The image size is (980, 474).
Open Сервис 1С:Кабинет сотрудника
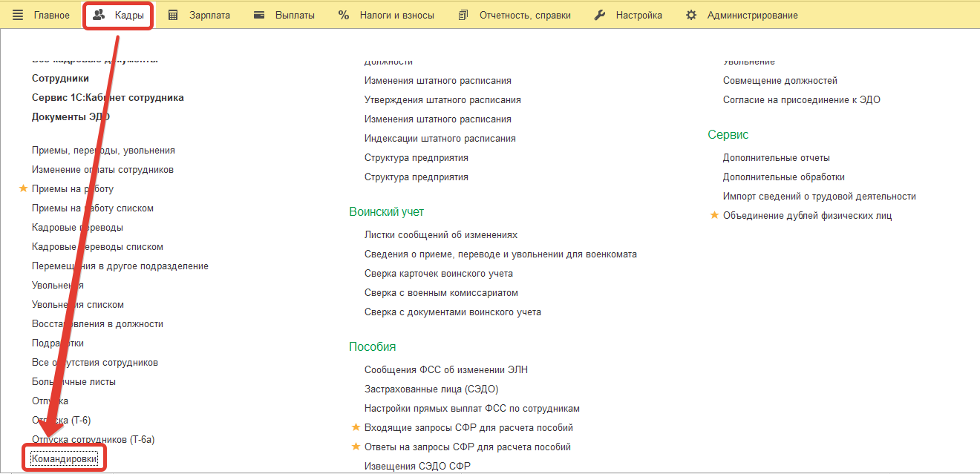(108, 98)
